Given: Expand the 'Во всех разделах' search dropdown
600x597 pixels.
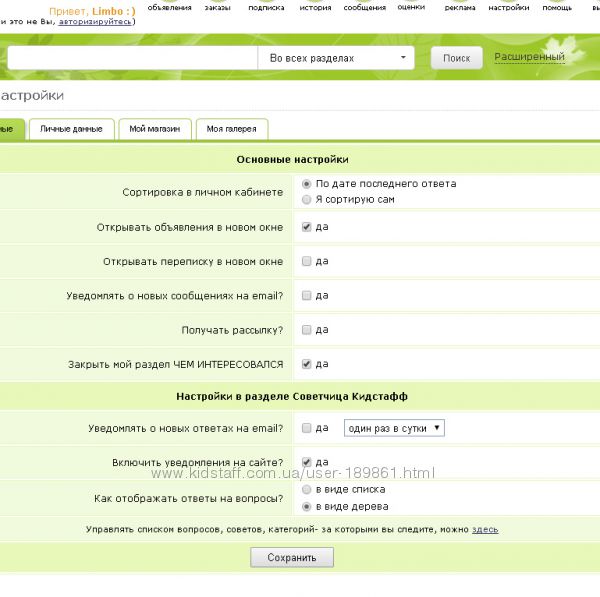Looking at the screenshot, I should pyautogui.click(x=336, y=58).
